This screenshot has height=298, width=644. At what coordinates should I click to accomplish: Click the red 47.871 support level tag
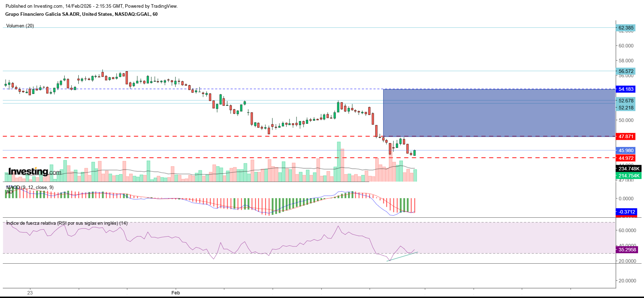(626, 136)
